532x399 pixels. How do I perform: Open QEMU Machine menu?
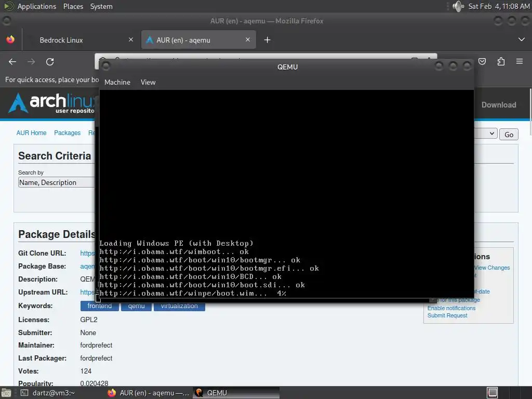click(117, 83)
